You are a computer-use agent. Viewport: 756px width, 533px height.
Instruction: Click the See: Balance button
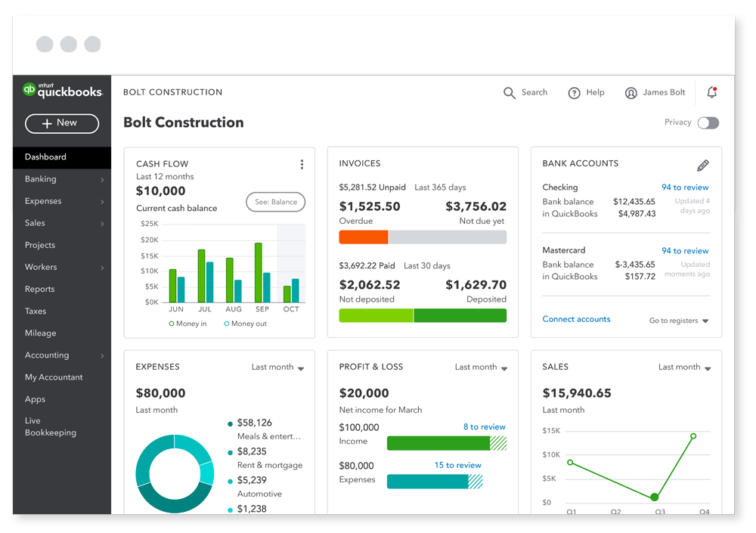click(x=276, y=202)
